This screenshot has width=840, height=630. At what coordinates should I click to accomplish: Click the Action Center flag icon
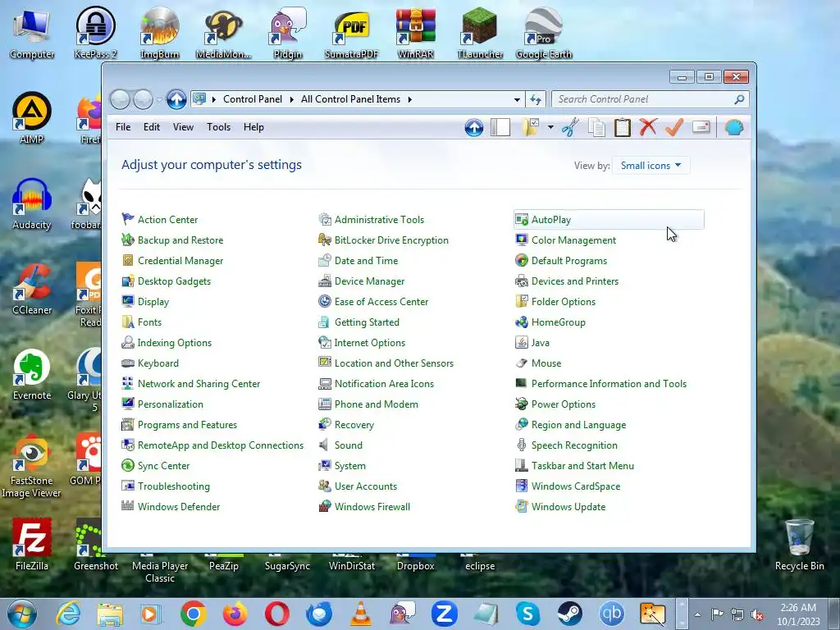pos(127,219)
